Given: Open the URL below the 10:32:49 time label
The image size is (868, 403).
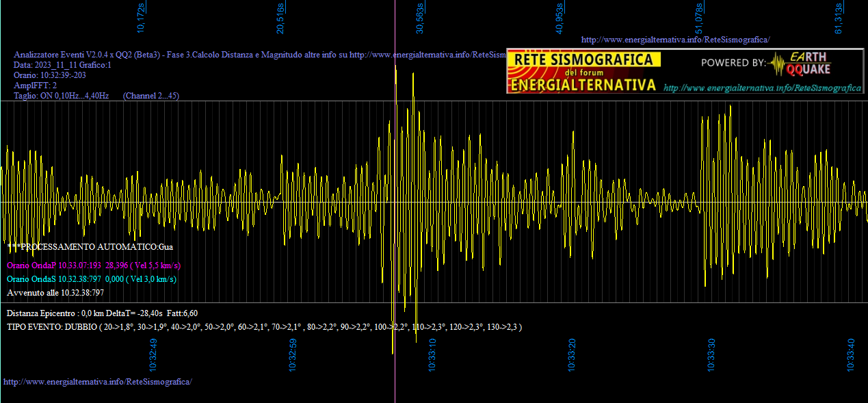Looking at the screenshot, I should click(x=98, y=381).
